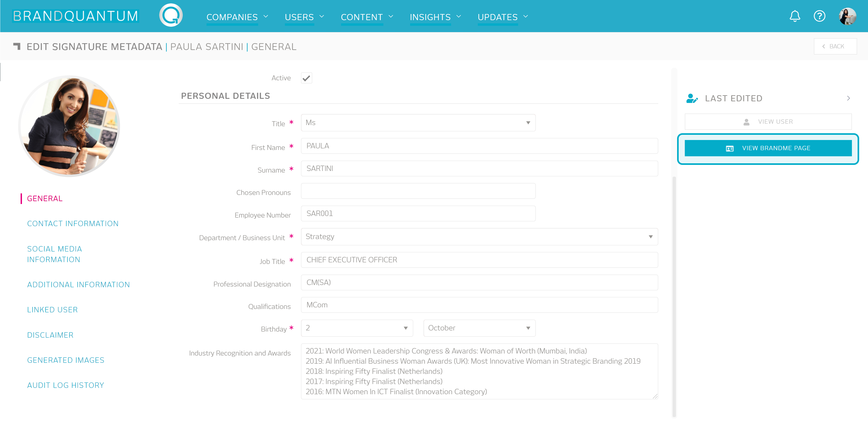The width and height of the screenshot is (868, 439).
Task: Go to Contact Information section
Action: [73, 223]
